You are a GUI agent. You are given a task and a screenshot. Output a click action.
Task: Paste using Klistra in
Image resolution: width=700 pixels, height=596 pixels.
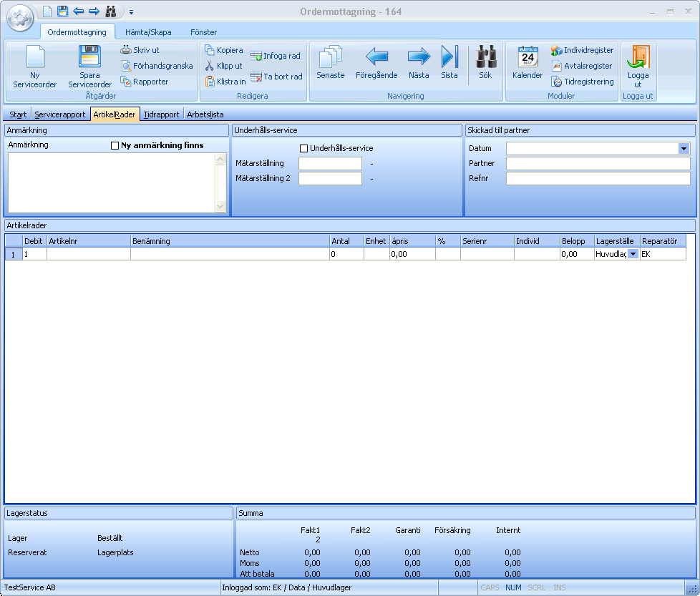[225, 82]
